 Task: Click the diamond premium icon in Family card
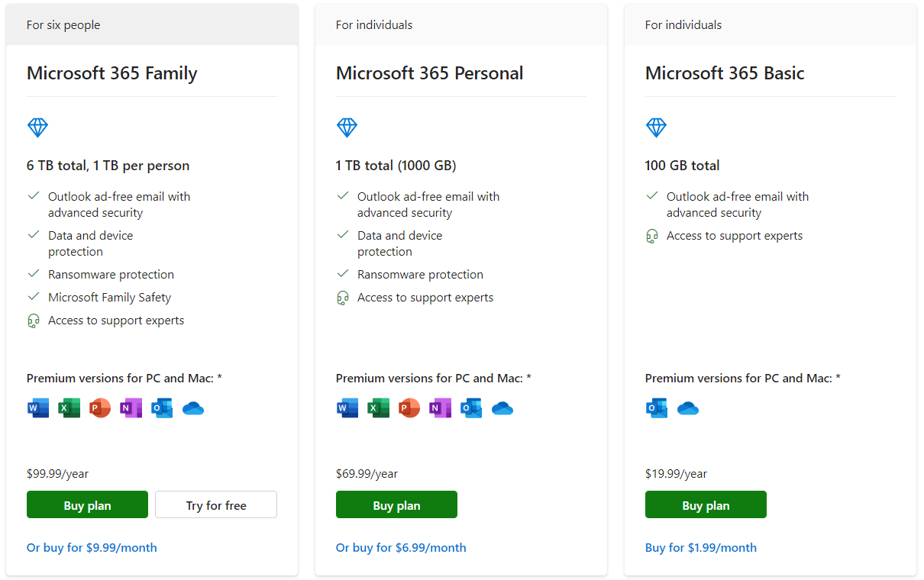pos(38,127)
